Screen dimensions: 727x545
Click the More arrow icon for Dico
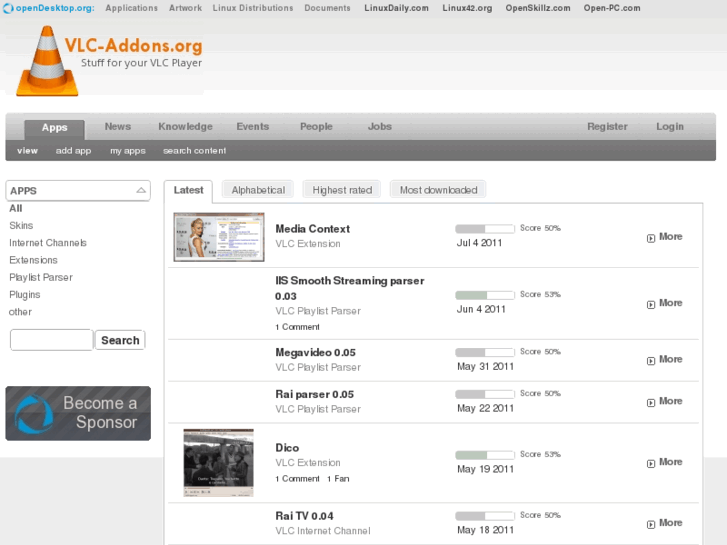pyautogui.click(x=651, y=463)
